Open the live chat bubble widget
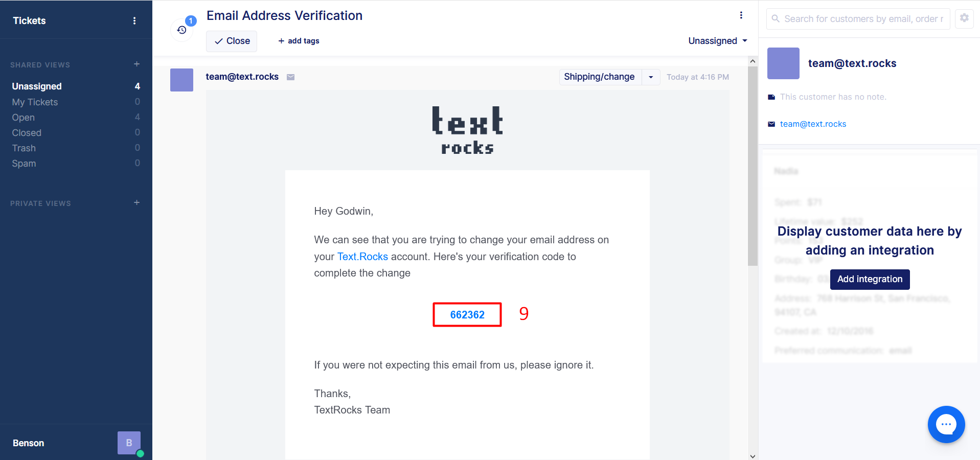The width and height of the screenshot is (980, 460). (x=946, y=424)
